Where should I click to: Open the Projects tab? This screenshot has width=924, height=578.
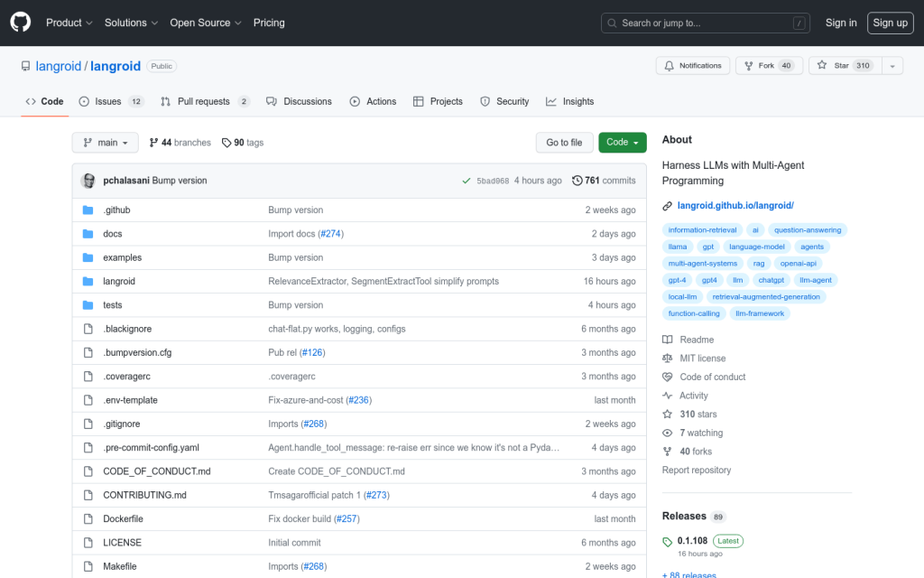(x=438, y=101)
